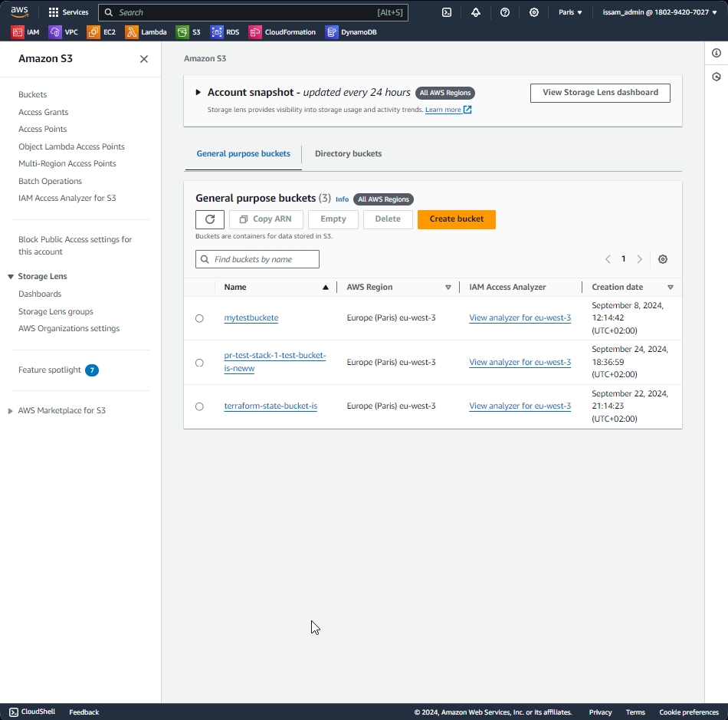Open the settings gear in top navigation
The width and height of the screenshot is (728, 720).
(534, 12)
